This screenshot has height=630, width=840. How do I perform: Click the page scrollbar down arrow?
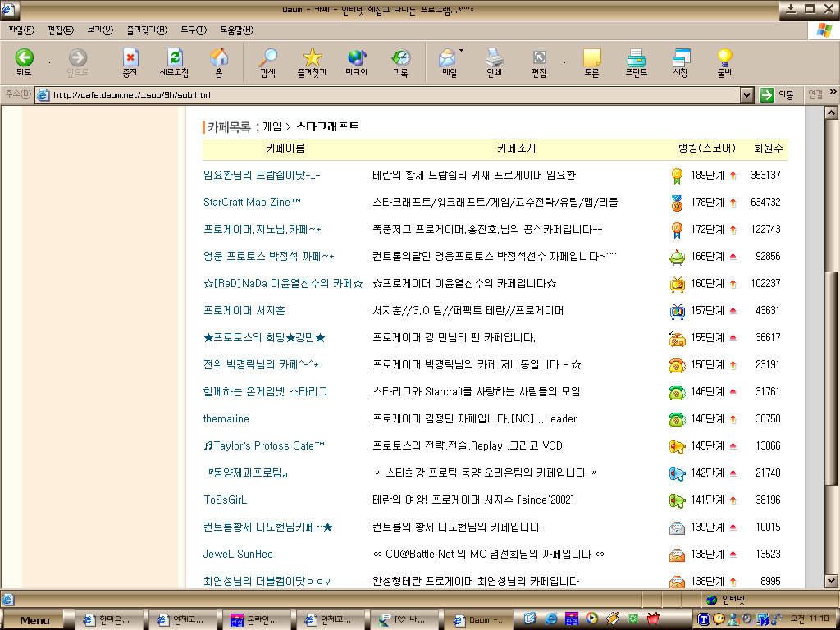(831, 581)
